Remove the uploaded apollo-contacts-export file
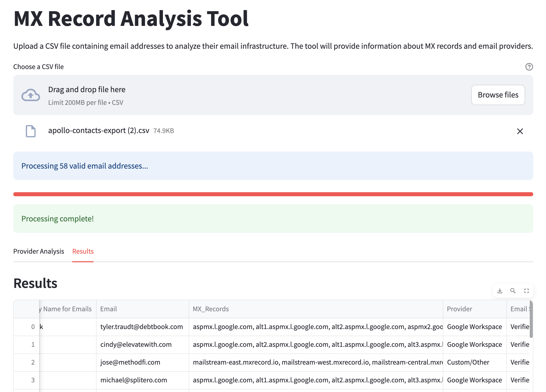The image size is (546, 392). coord(520,131)
